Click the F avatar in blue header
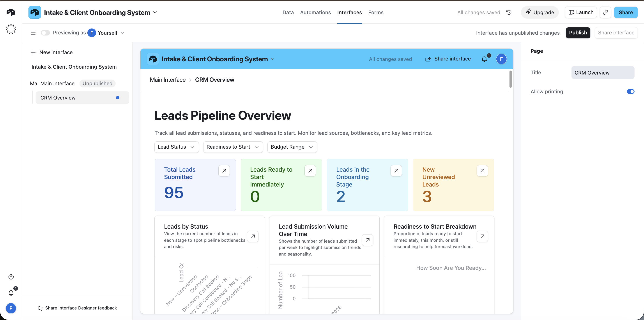 point(501,59)
